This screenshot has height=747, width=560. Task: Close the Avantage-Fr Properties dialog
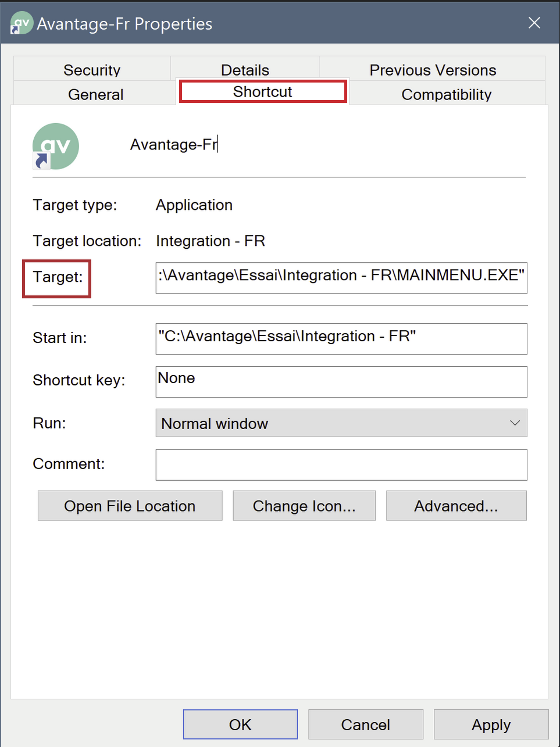point(534,23)
